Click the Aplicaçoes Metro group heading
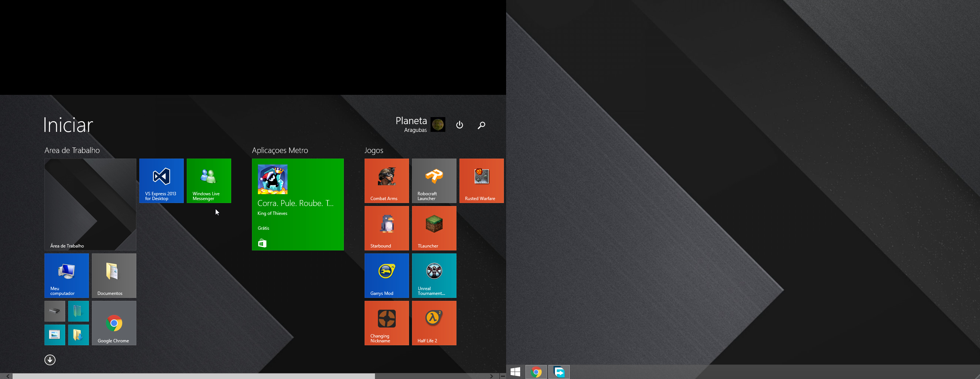 280,150
